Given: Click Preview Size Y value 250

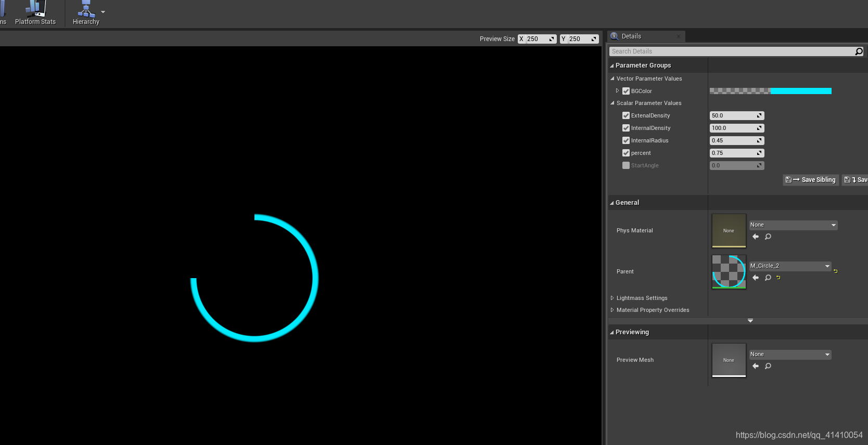Looking at the screenshot, I should coord(579,39).
